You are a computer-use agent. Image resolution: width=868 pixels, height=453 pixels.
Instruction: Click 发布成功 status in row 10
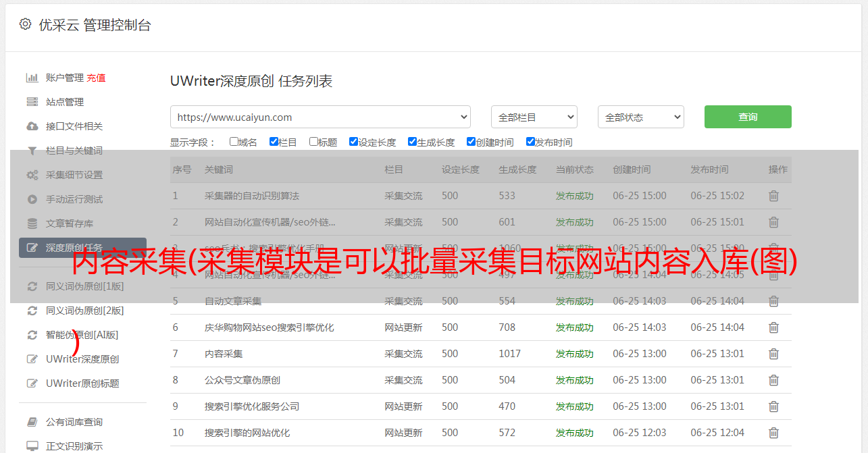[575, 433]
